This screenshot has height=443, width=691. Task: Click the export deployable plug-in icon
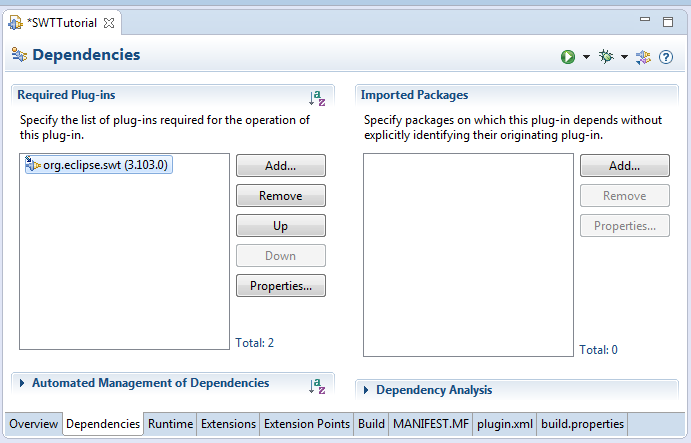pos(643,57)
